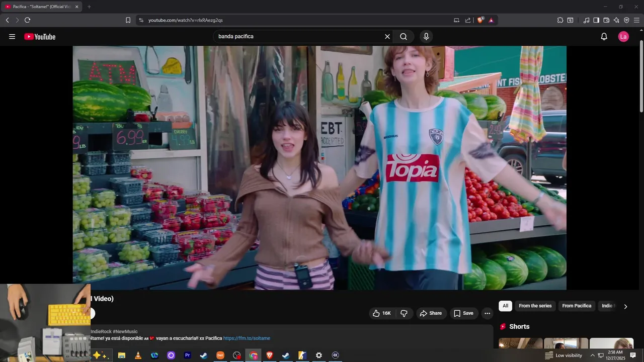644x362 pixels.
Task: Open the page search icon beside extensions
Action: coord(570,20)
